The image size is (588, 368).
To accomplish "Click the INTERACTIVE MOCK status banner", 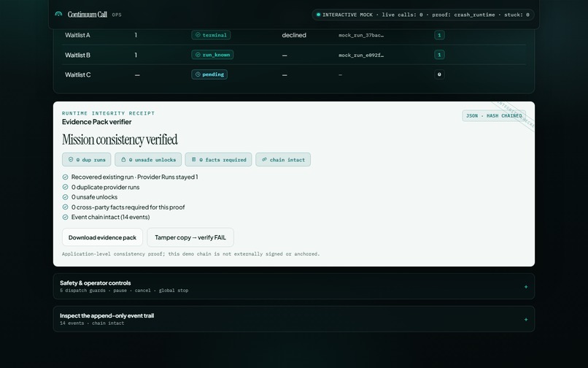I will tap(423, 15).
